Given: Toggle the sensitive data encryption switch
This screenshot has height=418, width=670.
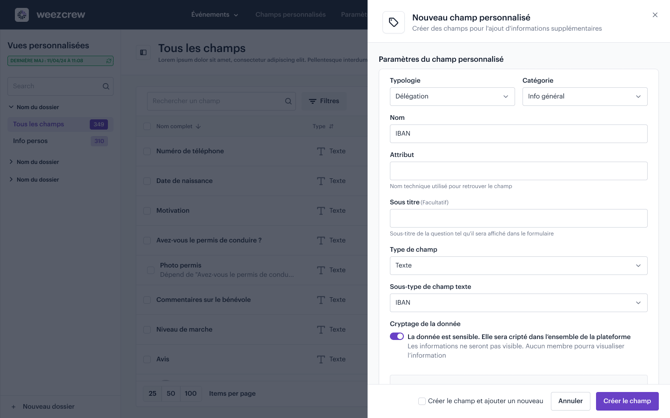Looking at the screenshot, I should tap(397, 337).
